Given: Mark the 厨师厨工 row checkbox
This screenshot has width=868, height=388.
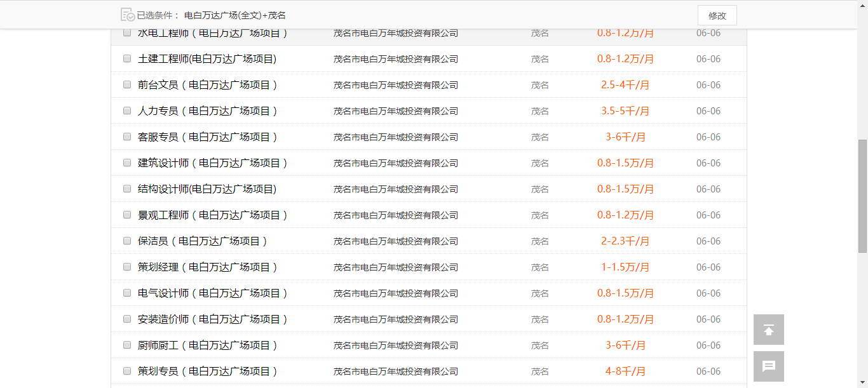Looking at the screenshot, I should (x=127, y=345).
